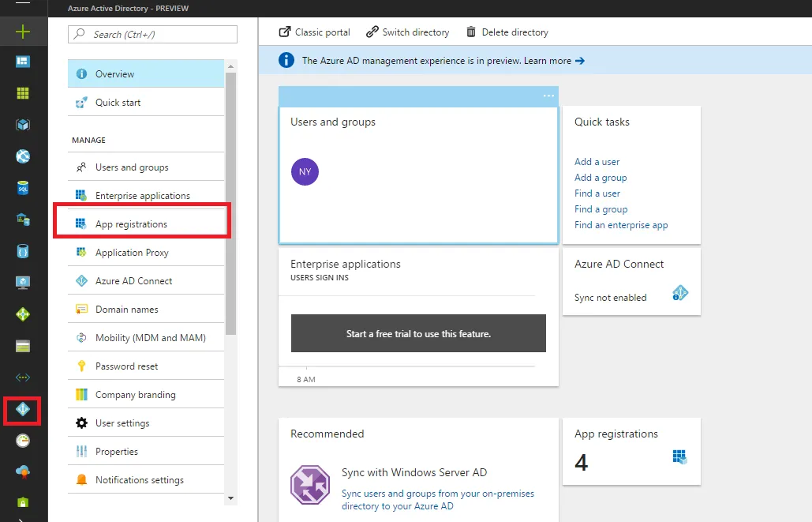Click the Enterprise applications tile title

(346, 264)
